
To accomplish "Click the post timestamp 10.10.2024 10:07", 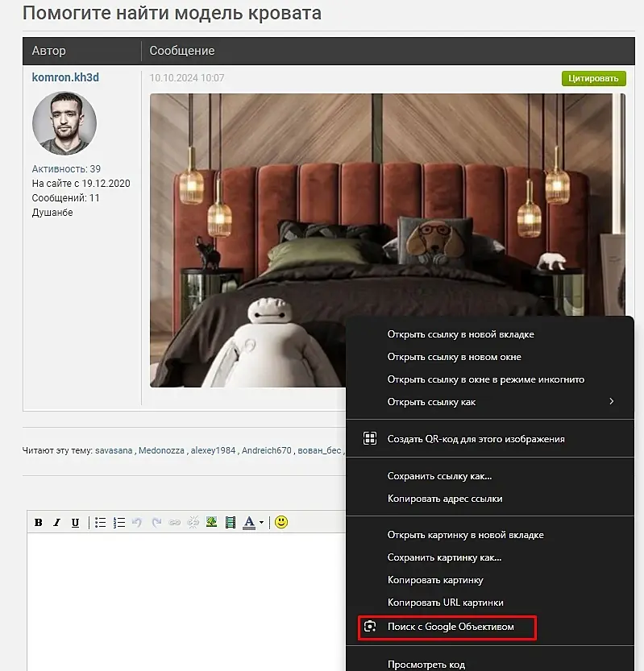I will pyautogui.click(x=187, y=78).
